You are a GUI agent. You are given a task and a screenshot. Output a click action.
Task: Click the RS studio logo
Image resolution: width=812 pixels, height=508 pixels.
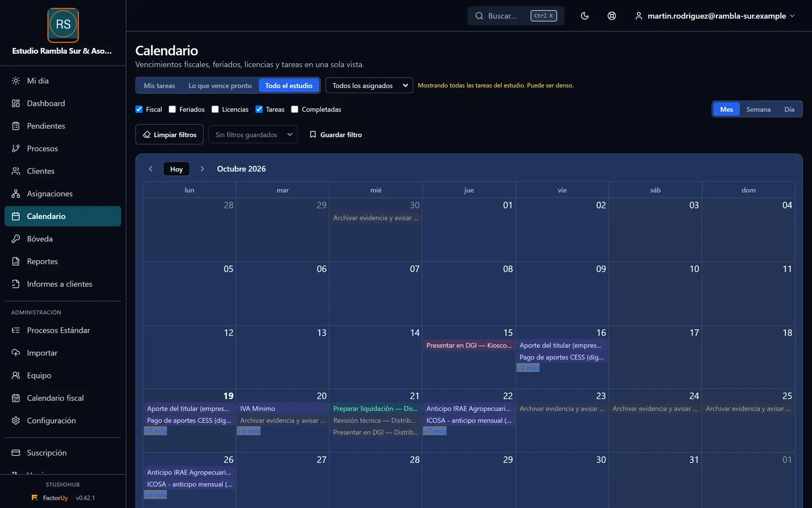[63, 25]
